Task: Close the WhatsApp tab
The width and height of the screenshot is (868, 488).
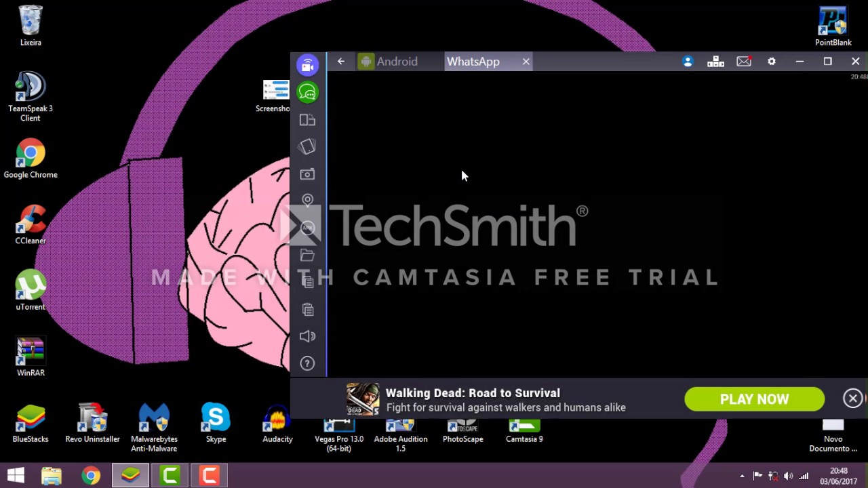Action: 526,62
